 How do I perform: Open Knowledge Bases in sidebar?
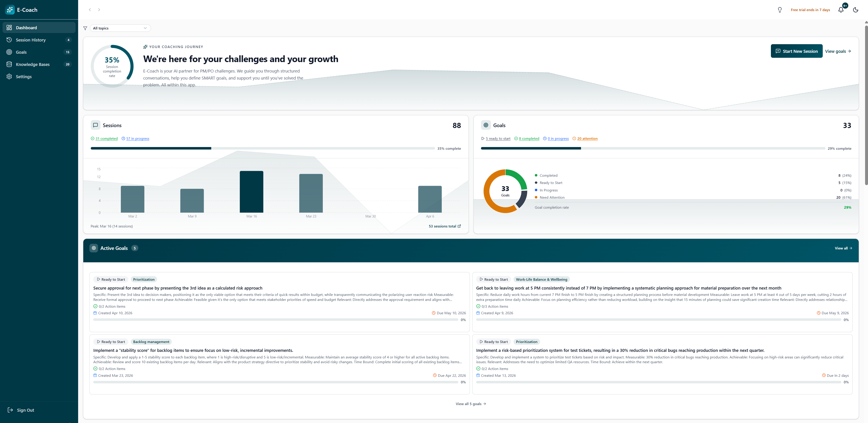point(33,64)
